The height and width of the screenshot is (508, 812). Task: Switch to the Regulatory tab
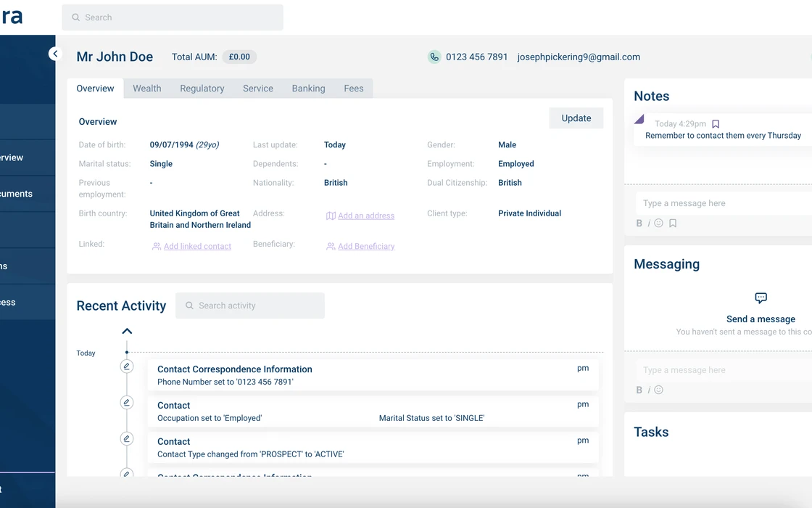tap(202, 89)
